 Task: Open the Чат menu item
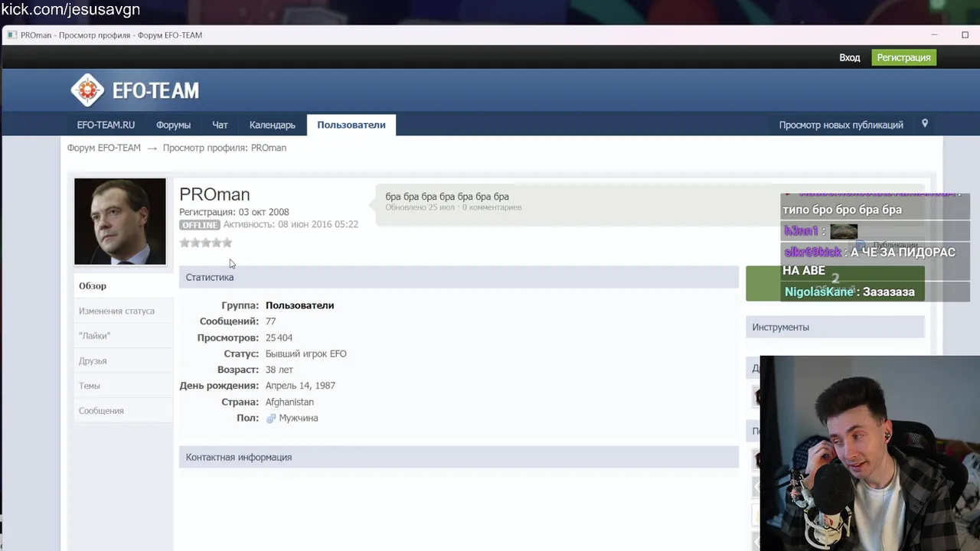coord(220,125)
